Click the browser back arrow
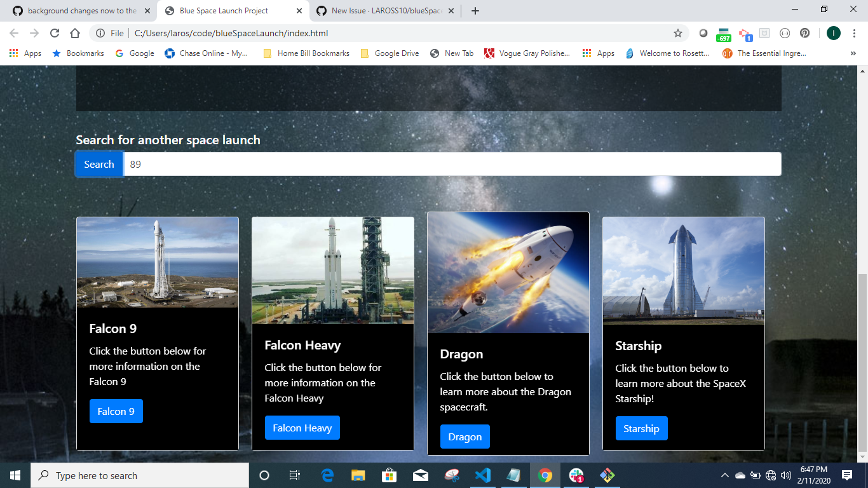This screenshot has height=488, width=868. click(x=14, y=33)
